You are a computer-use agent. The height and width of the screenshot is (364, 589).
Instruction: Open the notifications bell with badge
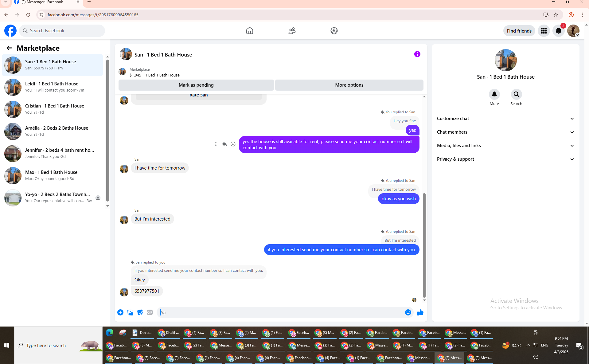558,31
